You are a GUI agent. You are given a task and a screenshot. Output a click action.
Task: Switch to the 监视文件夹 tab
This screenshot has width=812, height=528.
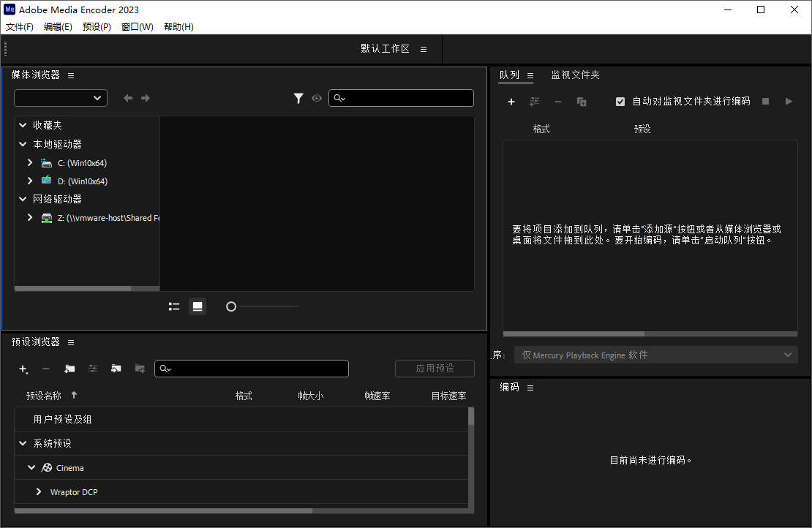[x=576, y=75]
